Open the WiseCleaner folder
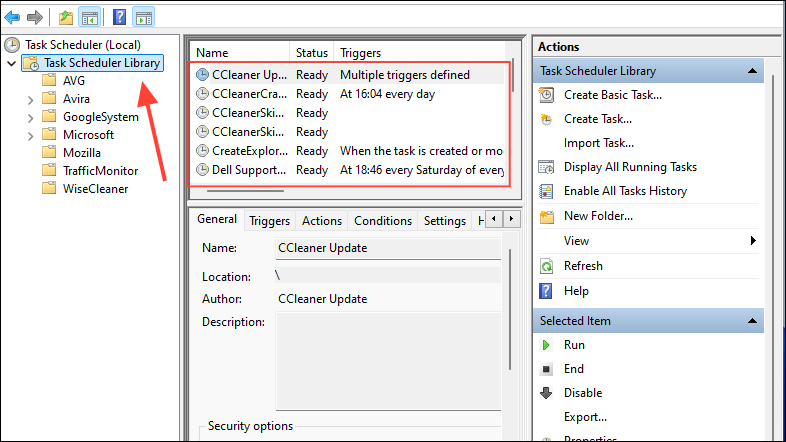The height and width of the screenshot is (442, 786). coord(95,189)
